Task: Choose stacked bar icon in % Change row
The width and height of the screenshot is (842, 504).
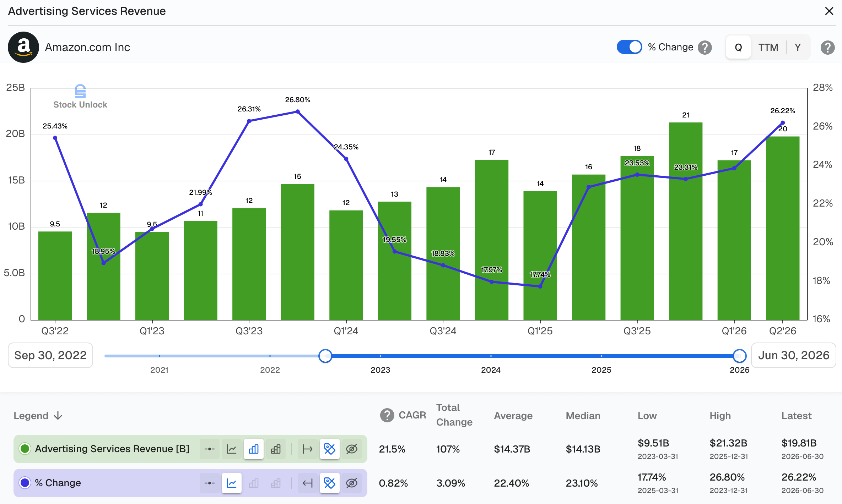Action: (x=276, y=483)
